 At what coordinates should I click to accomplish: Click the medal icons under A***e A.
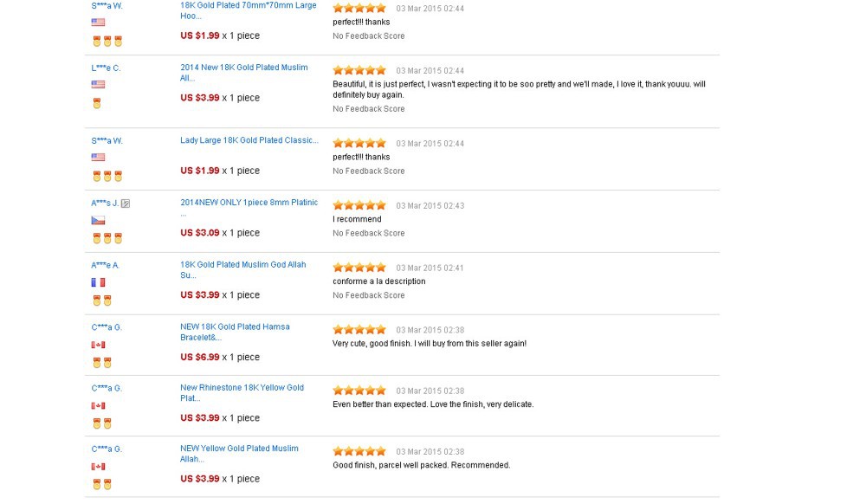[x=102, y=300]
